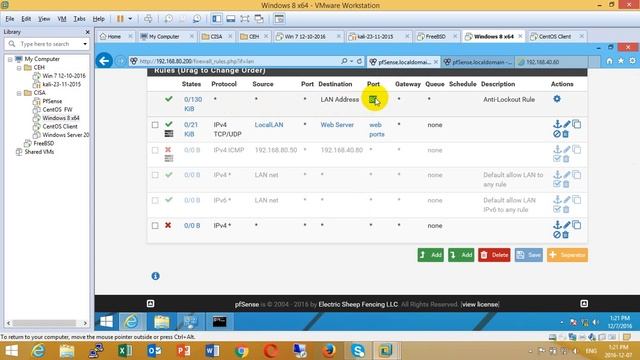The image size is (640, 360).
Task: Open the Library search dropdown arrow
Action: point(85,44)
